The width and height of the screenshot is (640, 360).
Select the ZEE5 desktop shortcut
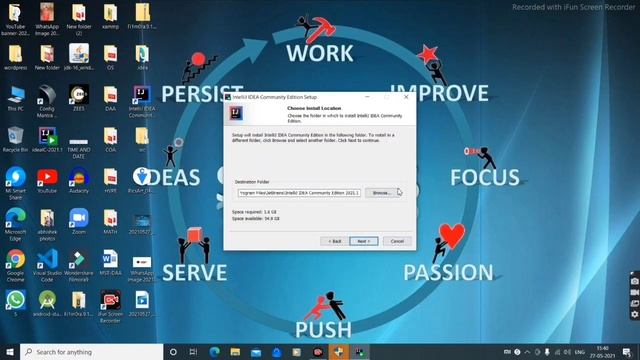tap(79, 98)
